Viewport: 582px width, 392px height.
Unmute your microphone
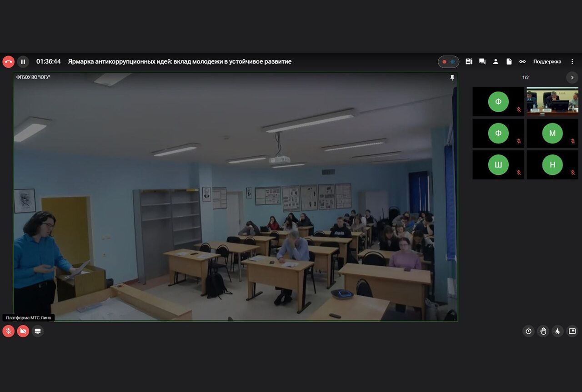pyautogui.click(x=8, y=331)
